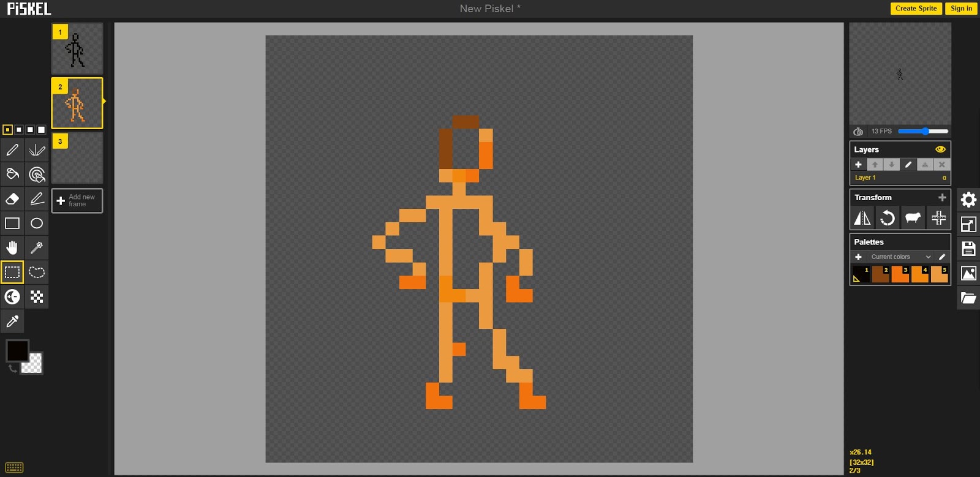Image resolution: width=980 pixels, height=477 pixels.
Task: Add a new layer with plus button
Action: [x=858, y=165]
